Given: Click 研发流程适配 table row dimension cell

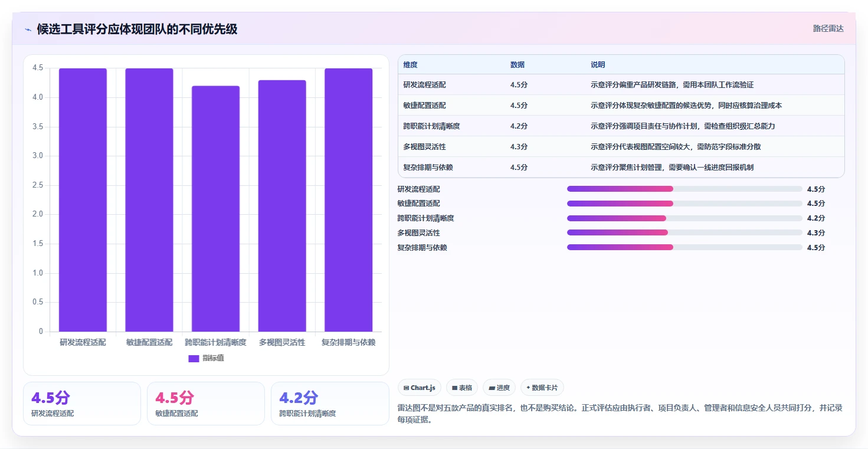Looking at the screenshot, I should 425,85.
